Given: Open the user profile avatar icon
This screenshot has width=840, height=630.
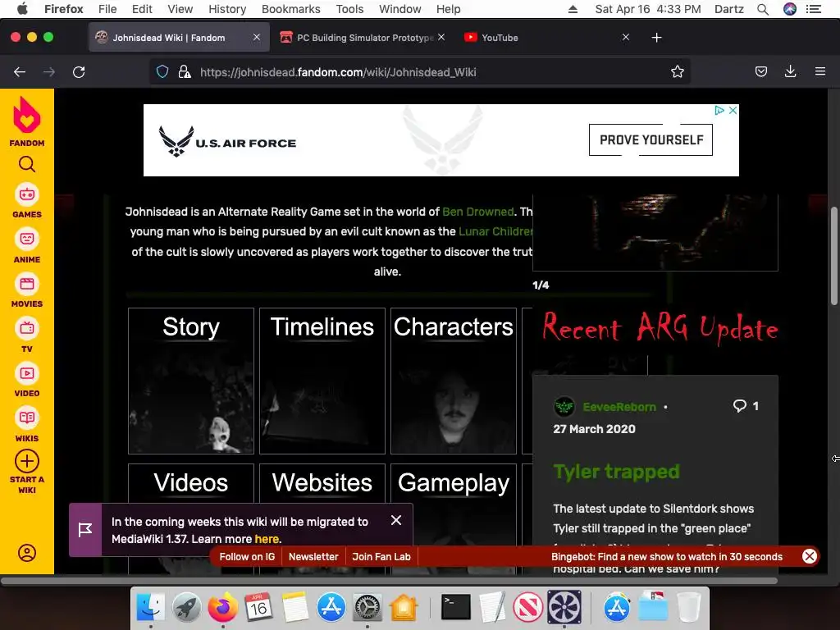Looking at the screenshot, I should pyautogui.click(x=27, y=552).
